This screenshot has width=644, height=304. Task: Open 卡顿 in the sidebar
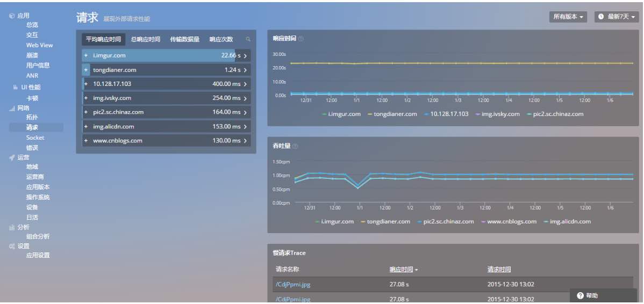[32, 98]
